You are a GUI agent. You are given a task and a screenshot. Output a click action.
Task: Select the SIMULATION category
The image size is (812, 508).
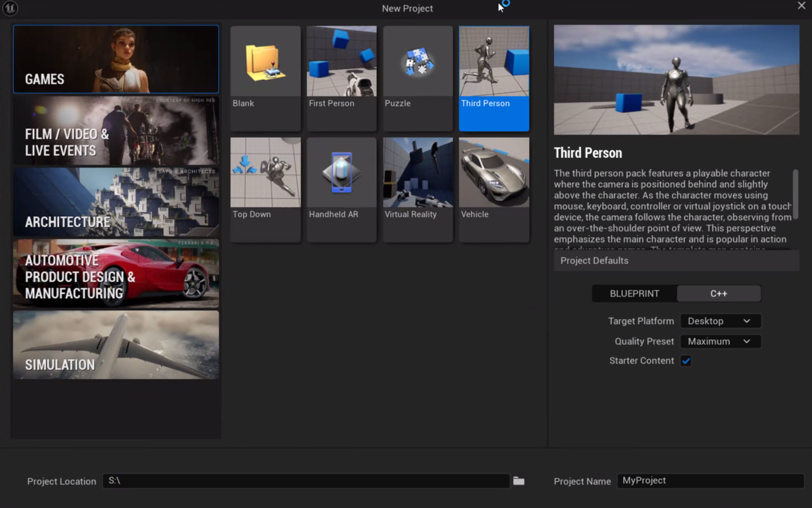115,344
